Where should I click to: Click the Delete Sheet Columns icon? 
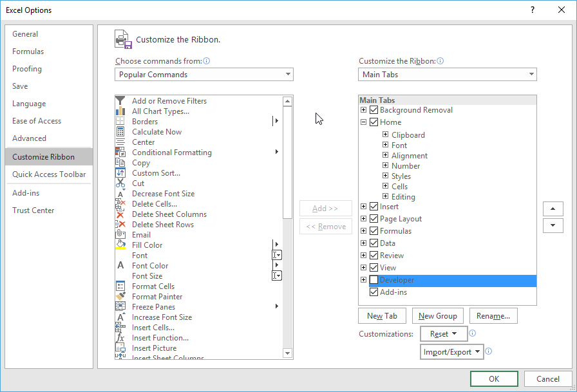click(120, 214)
